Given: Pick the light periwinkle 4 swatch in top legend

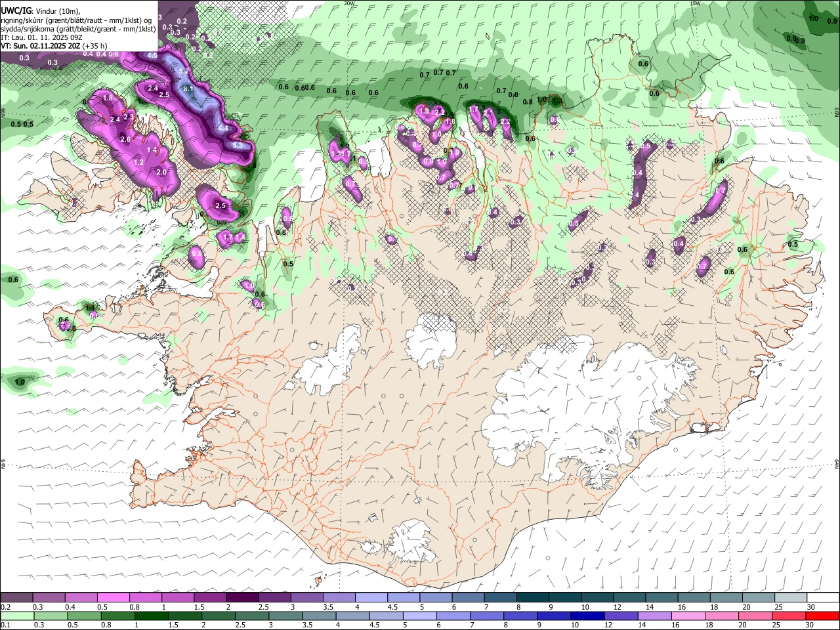Looking at the screenshot, I should click(x=371, y=598).
